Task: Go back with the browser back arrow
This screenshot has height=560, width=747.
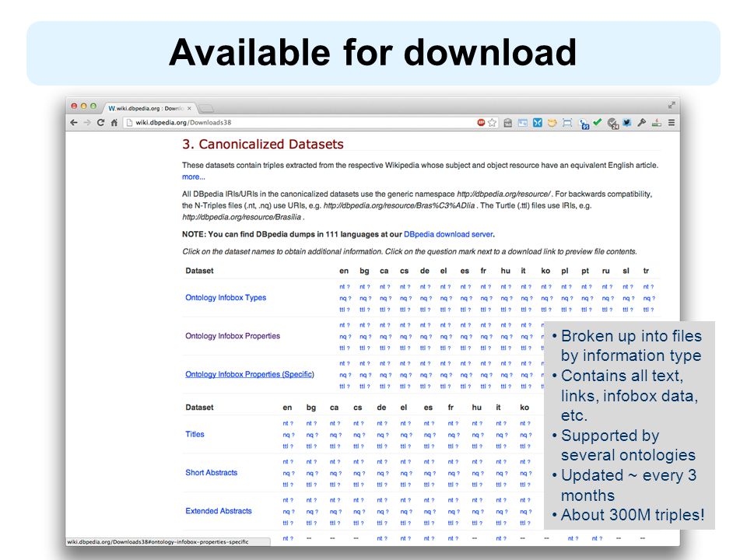Action: tap(74, 122)
